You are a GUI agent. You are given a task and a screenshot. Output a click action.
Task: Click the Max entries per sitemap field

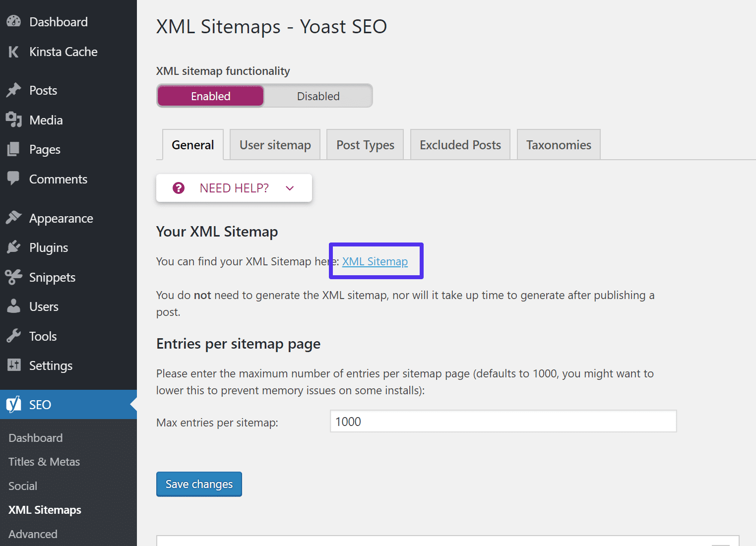pyautogui.click(x=503, y=421)
